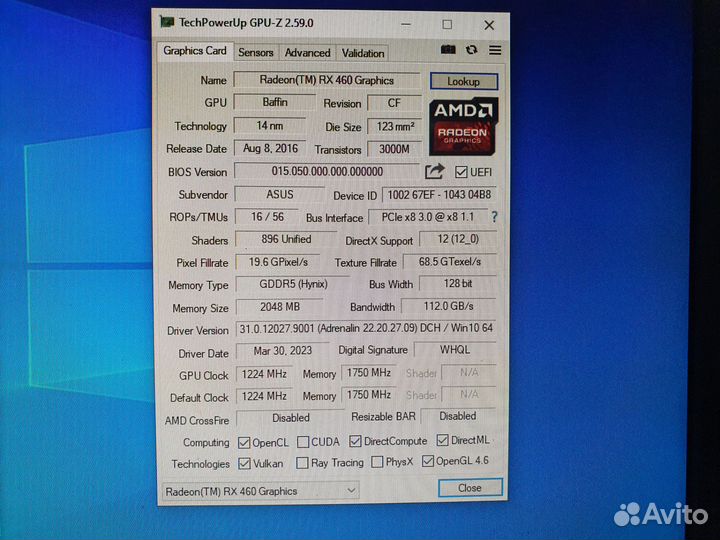Image resolution: width=720 pixels, height=540 pixels.
Task: Click the BIOS Version field 015.050.000.000.000000
Action: click(327, 171)
